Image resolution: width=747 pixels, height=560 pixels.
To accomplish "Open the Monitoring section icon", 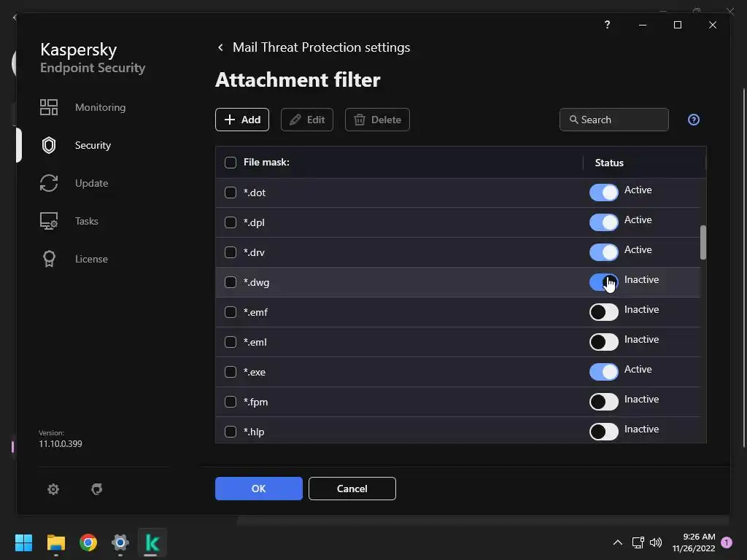I will pyautogui.click(x=49, y=107).
